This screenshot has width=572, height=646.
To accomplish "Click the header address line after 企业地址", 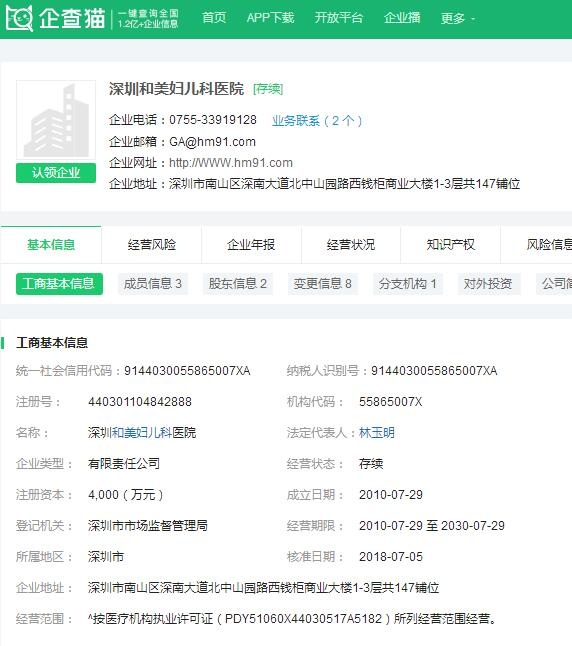I will (x=344, y=184).
